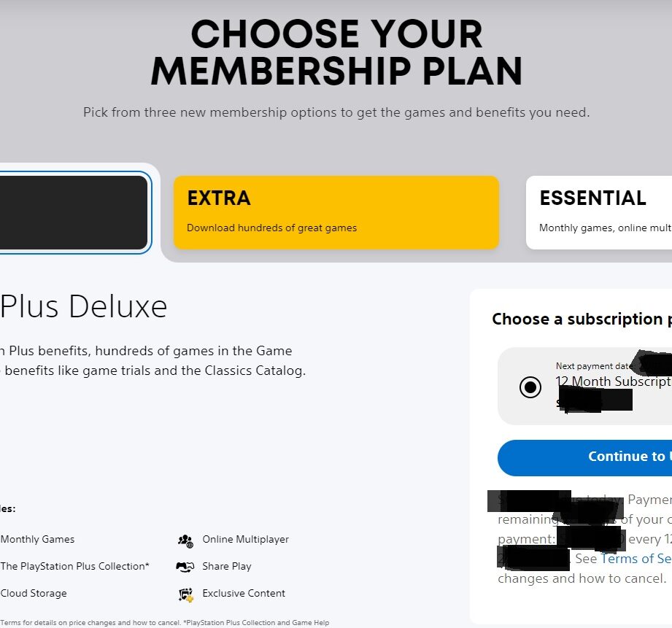
Task: Click the Exclusive Content icon
Action: pos(186,594)
